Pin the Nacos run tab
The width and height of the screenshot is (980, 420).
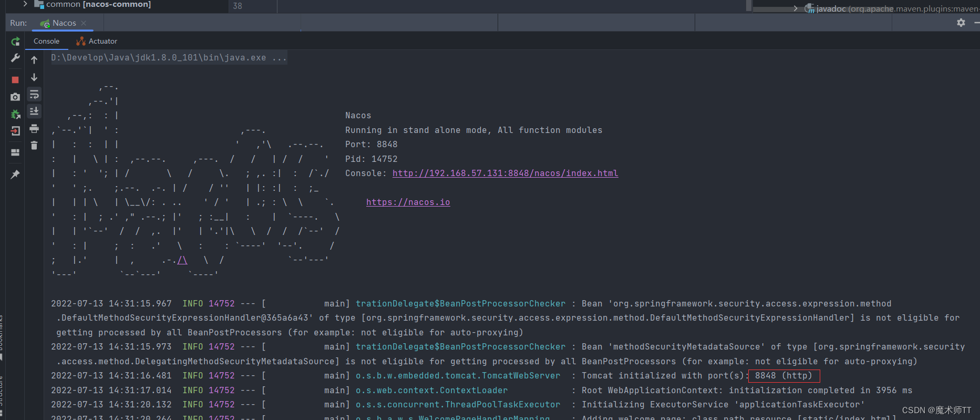coord(15,174)
